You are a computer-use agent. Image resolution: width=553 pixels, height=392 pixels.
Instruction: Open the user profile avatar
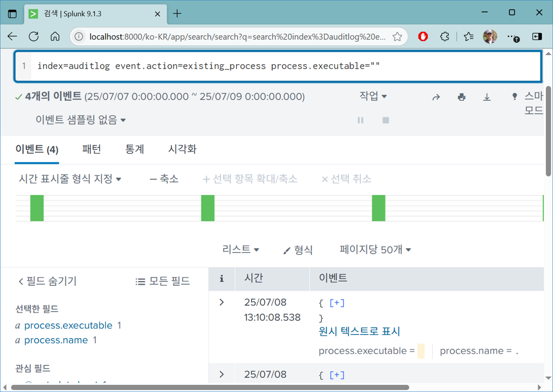(x=490, y=36)
